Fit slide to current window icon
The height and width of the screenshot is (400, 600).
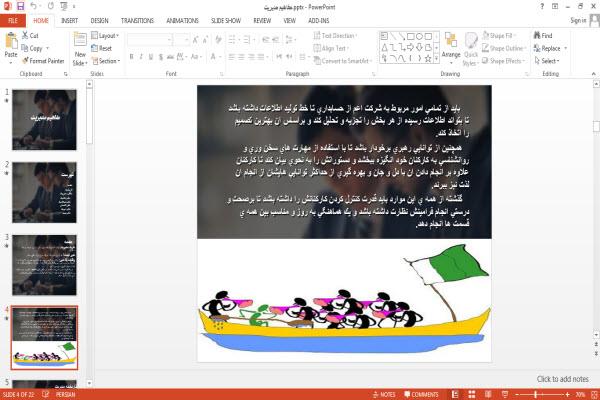(x=595, y=394)
